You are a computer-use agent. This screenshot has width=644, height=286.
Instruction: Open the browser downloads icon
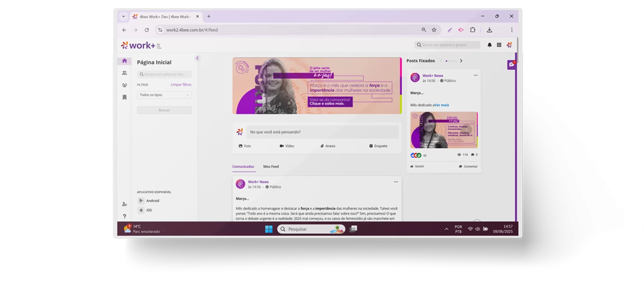click(x=489, y=30)
